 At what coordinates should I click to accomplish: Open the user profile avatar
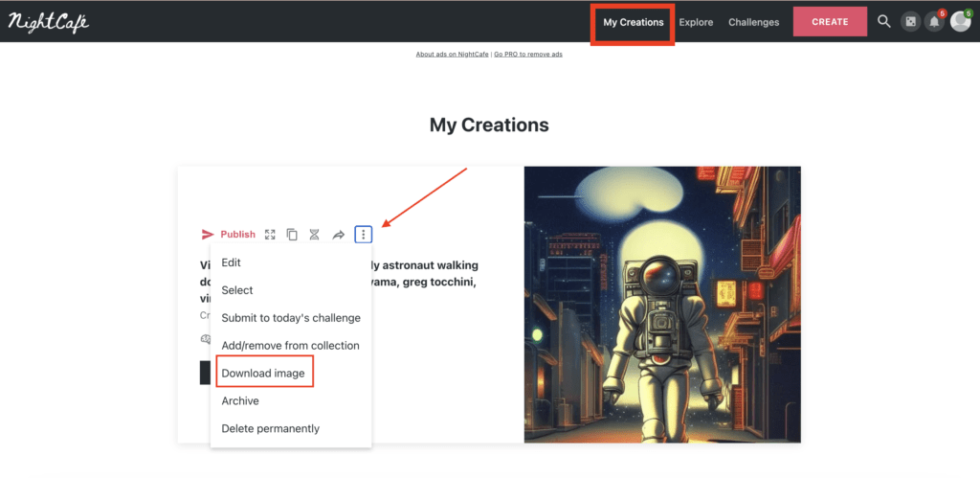960,22
